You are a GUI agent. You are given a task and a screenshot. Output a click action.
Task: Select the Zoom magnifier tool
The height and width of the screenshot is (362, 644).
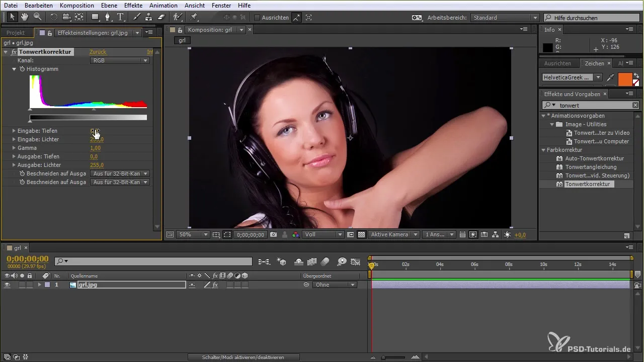37,17
